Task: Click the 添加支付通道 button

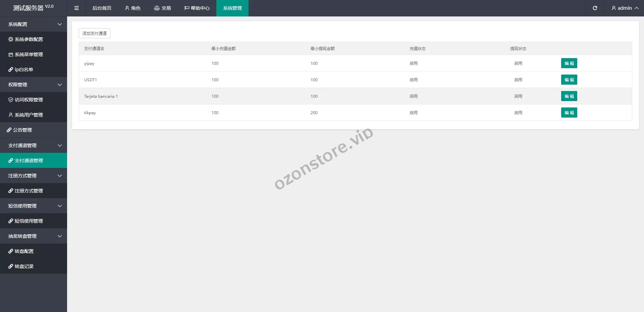Action: 95,33
